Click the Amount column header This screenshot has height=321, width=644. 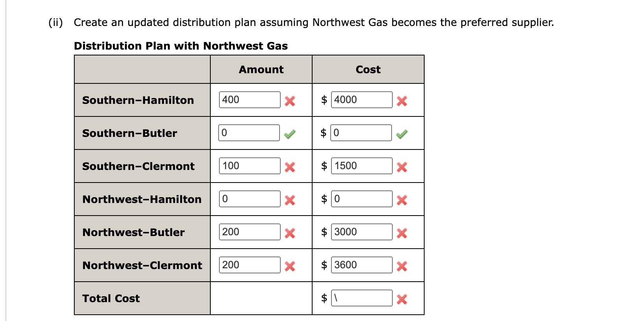click(x=261, y=69)
